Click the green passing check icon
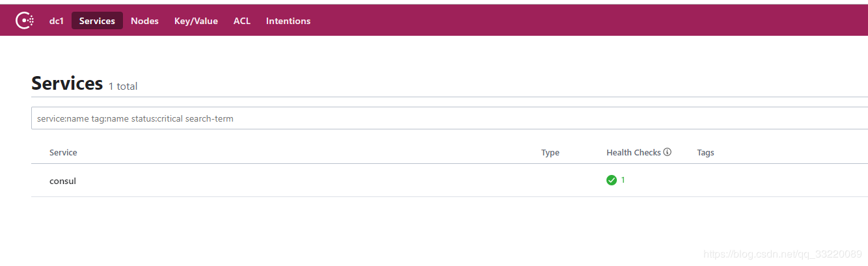The height and width of the screenshot is (266, 868). click(612, 180)
